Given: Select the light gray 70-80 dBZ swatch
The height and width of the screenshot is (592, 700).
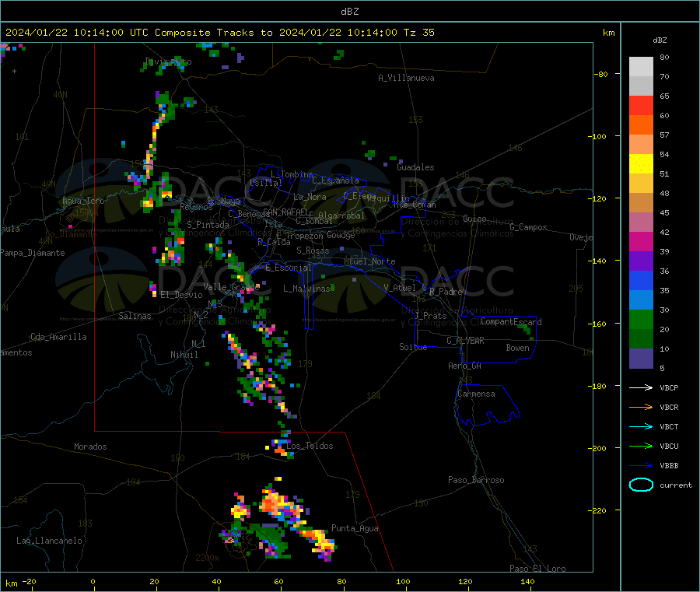Looking at the screenshot, I should (x=641, y=67).
